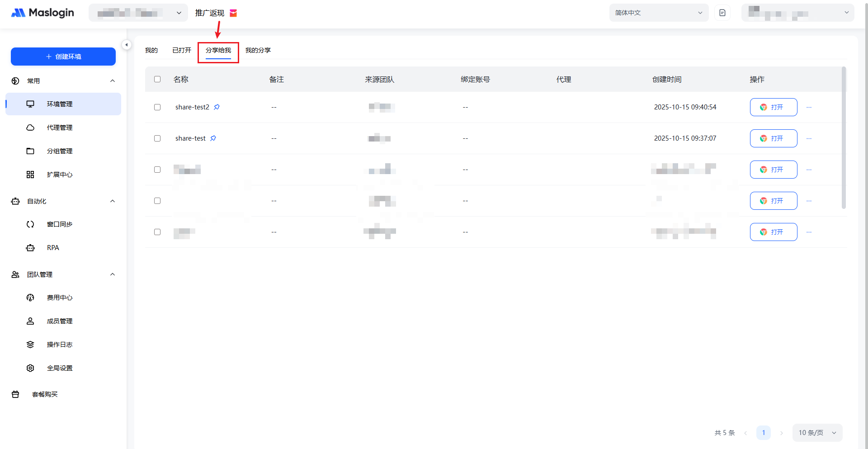The width and height of the screenshot is (868, 449).
Task: Click the more options dots for share-test2
Action: (x=809, y=107)
